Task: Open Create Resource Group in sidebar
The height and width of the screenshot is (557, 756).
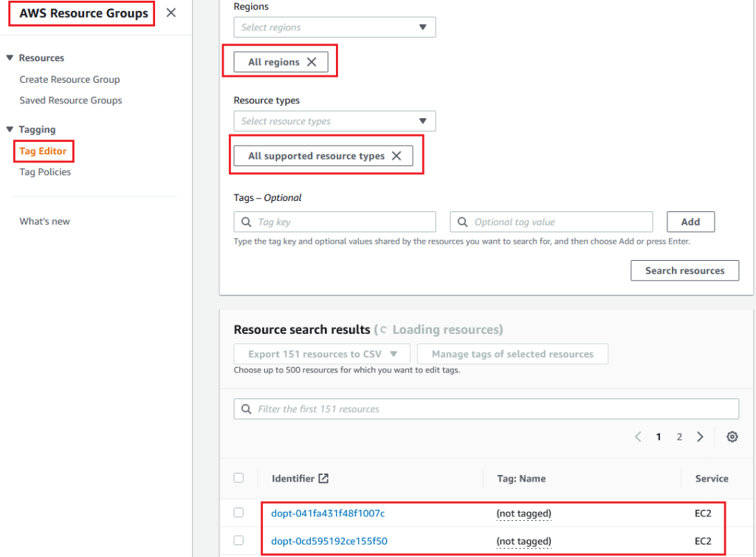Action: 69,80
